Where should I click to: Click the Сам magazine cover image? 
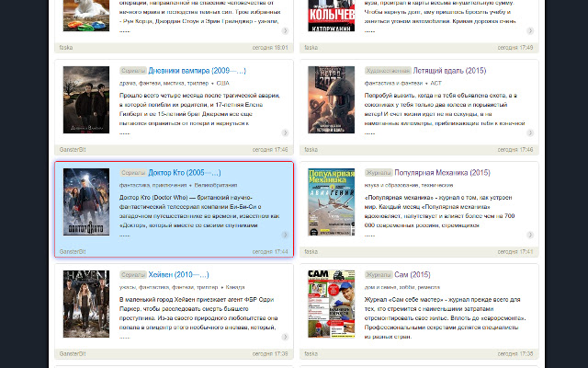[x=331, y=305]
